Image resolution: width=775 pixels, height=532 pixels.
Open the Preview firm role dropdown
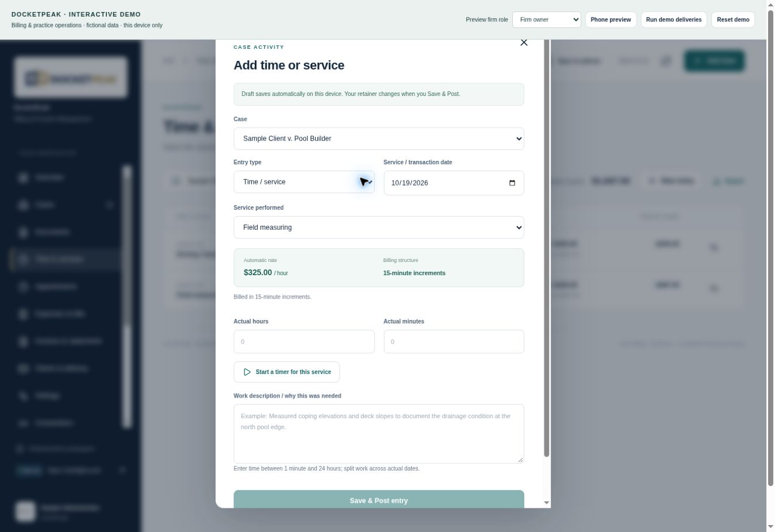[x=546, y=20]
